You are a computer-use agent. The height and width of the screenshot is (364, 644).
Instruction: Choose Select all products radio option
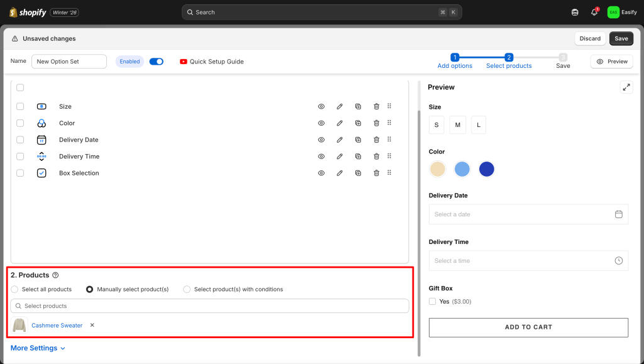pos(14,289)
